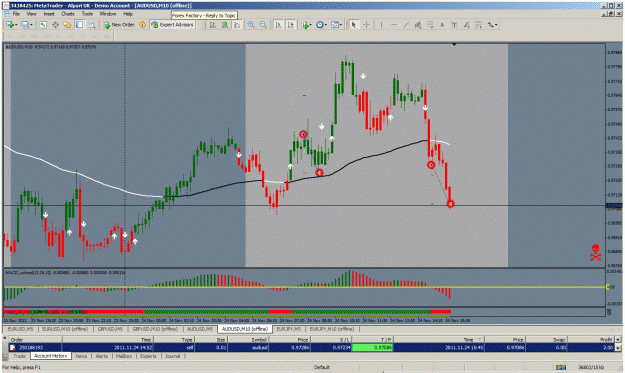Open the View menu
Screen dimensions: 625x373
(31, 14)
